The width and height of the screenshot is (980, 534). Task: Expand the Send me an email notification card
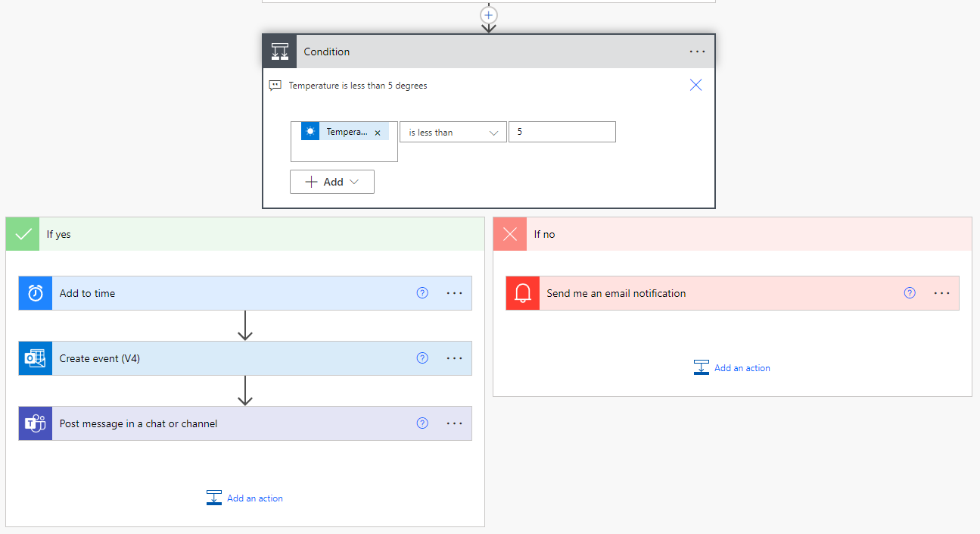click(x=733, y=293)
